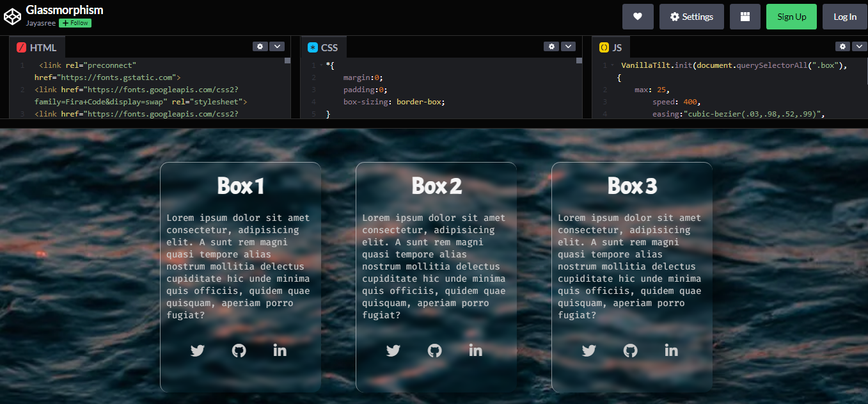The image size is (868, 404).
Task: Toggle the Follow button for Jayasree
Action: click(x=75, y=22)
